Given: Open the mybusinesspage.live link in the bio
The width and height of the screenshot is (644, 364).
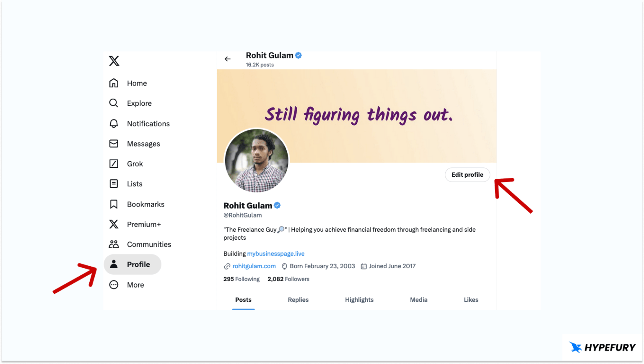Looking at the screenshot, I should click(x=276, y=254).
